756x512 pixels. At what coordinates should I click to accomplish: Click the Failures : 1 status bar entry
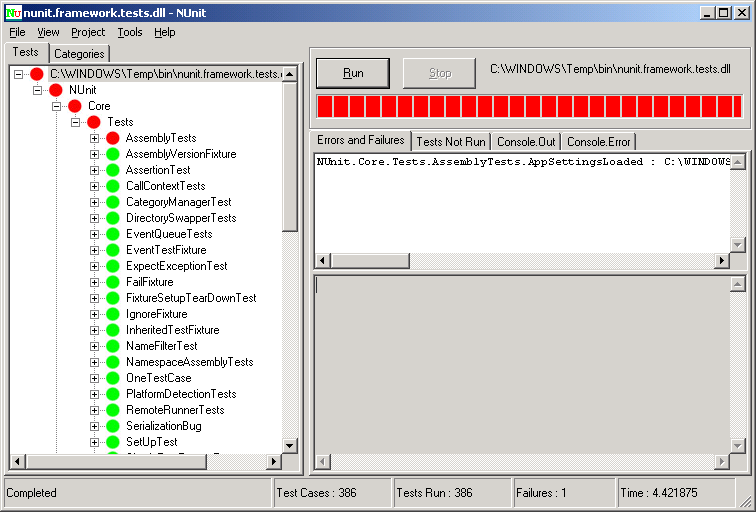564,493
